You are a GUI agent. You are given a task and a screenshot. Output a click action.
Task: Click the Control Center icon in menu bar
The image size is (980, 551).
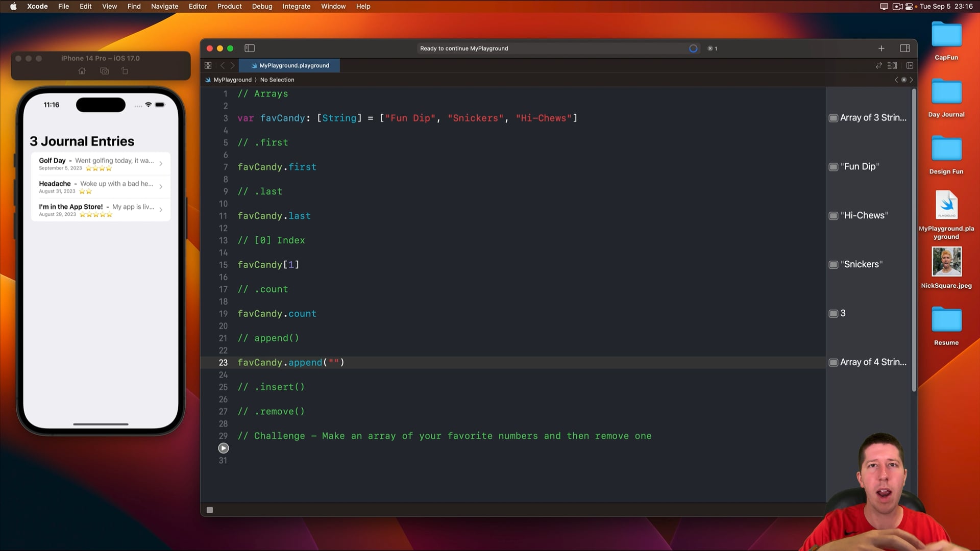(909, 6)
